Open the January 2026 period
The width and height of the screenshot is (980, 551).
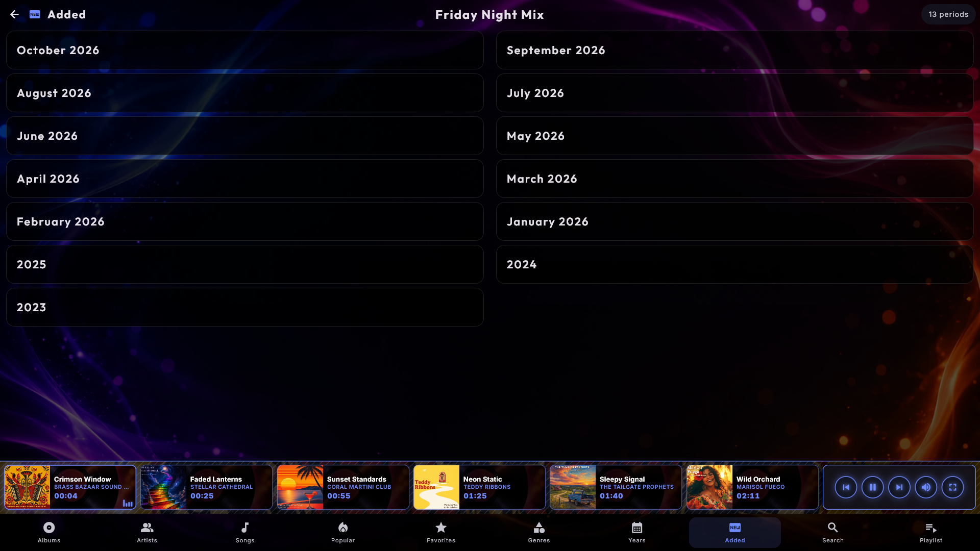click(735, 221)
